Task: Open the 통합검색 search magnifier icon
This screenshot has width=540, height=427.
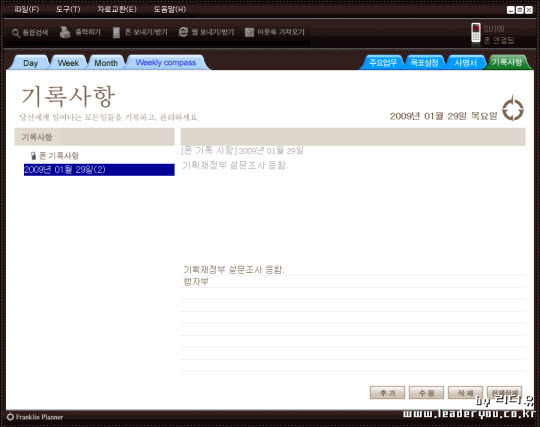Action: point(16,33)
